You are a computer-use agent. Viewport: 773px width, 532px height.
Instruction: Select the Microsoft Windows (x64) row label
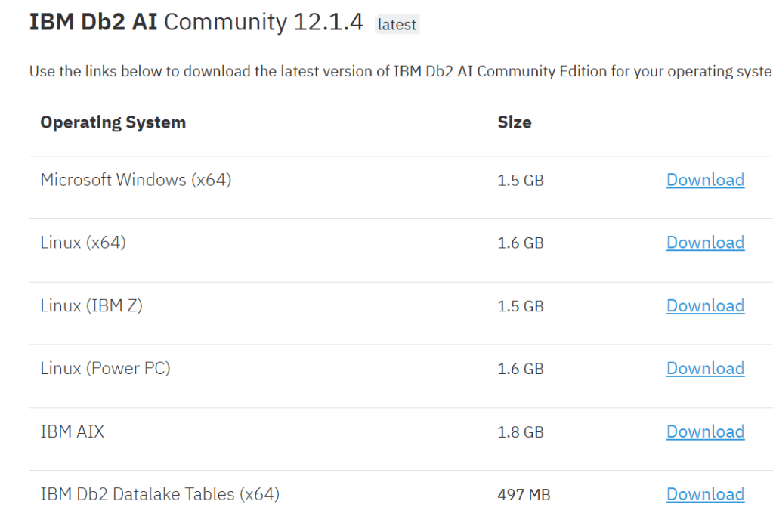click(135, 180)
